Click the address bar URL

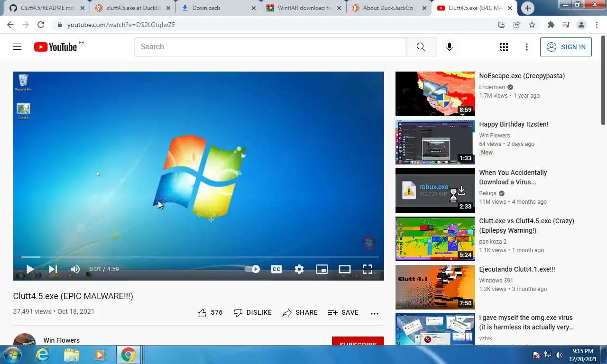click(x=121, y=25)
